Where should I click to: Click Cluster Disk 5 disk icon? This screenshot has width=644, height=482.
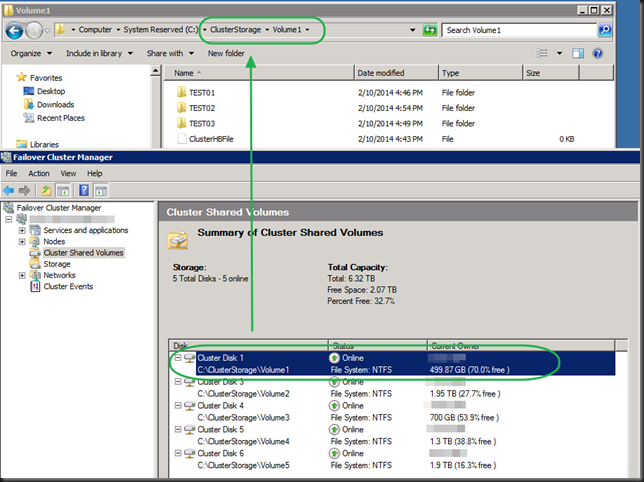tap(189, 429)
